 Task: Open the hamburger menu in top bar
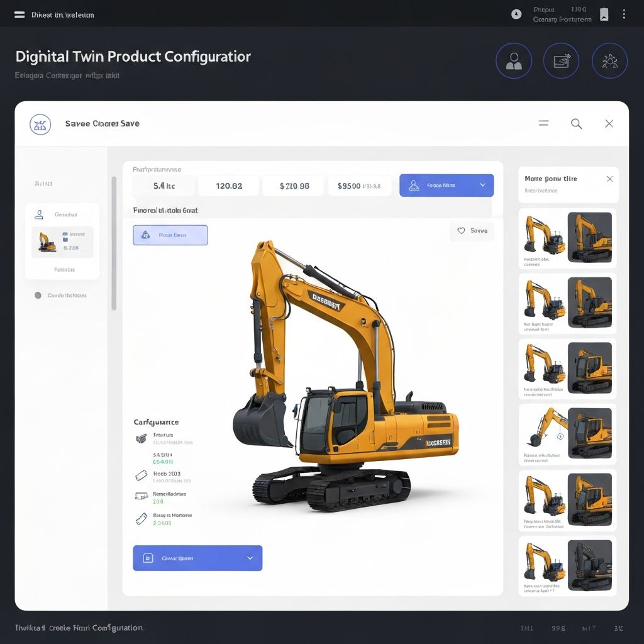[x=19, y=14]
